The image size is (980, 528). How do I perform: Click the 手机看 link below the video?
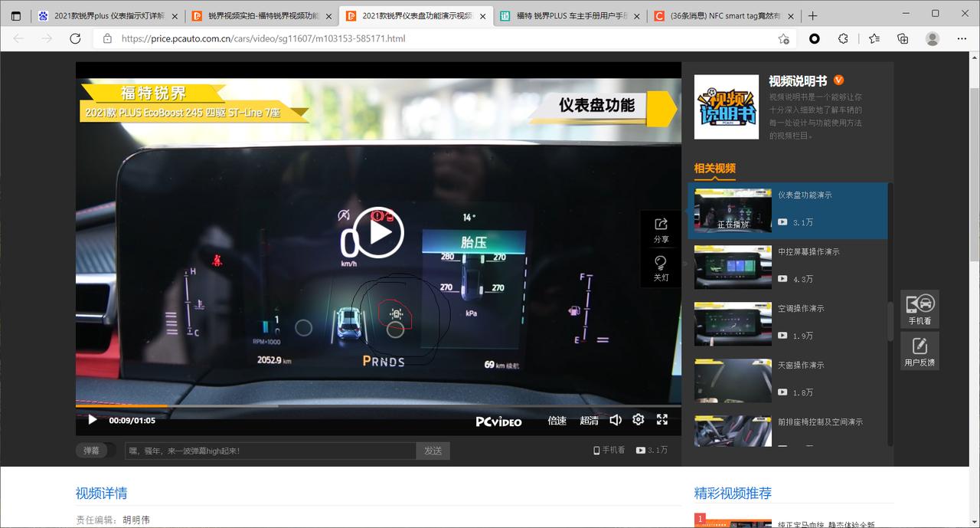click(609, 451)
